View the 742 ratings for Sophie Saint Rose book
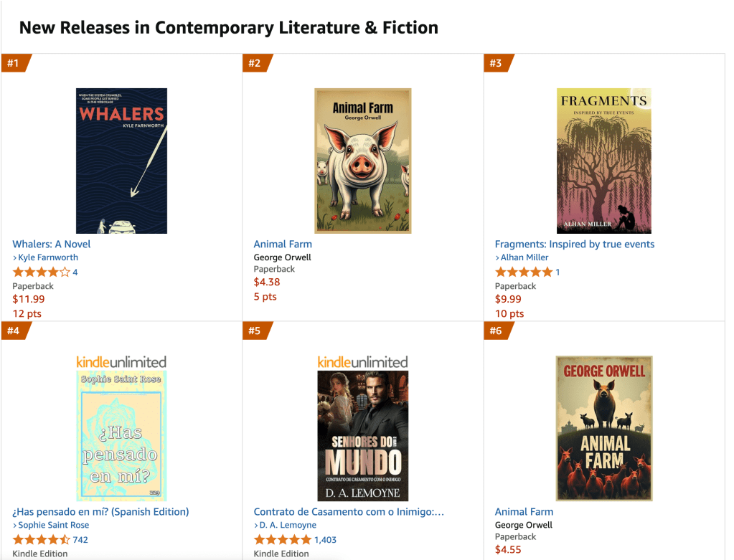 [x=80, y=539]
